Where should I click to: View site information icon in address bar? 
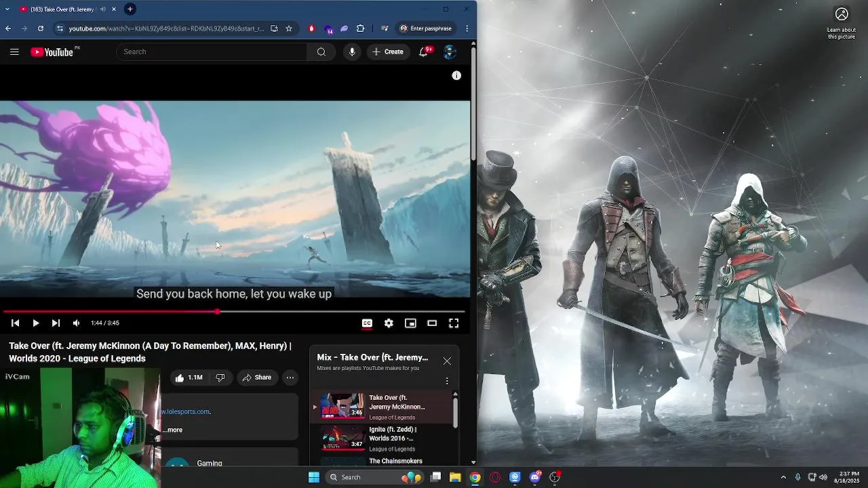pos(60,28)
